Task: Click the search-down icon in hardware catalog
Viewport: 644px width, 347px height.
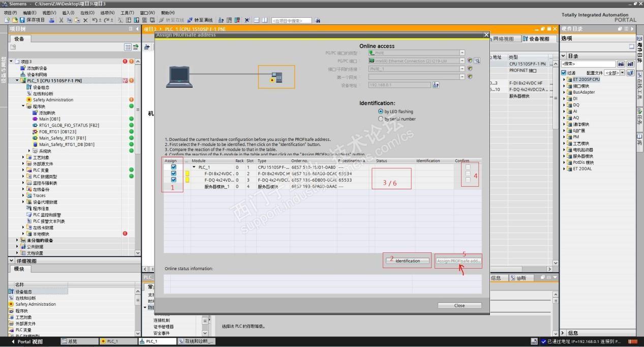Action: pos(622,64)
